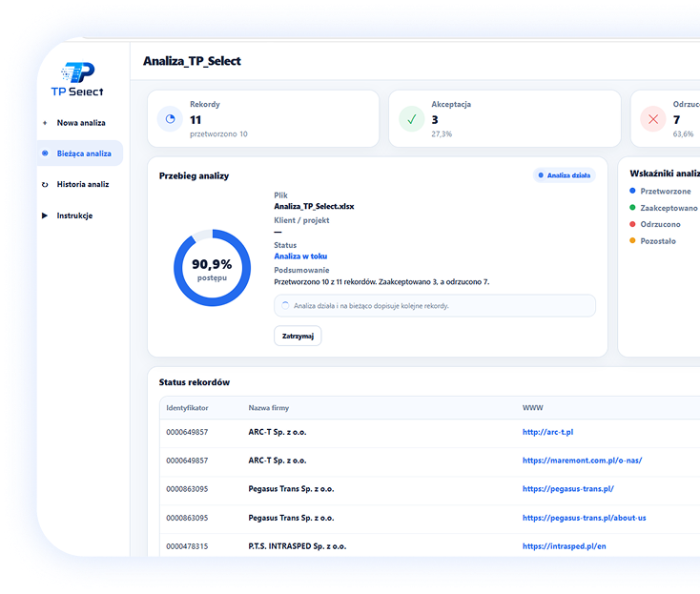Click the green Zaakceptowano legend dot
This screenshot has height=594, width=700.
632,208
